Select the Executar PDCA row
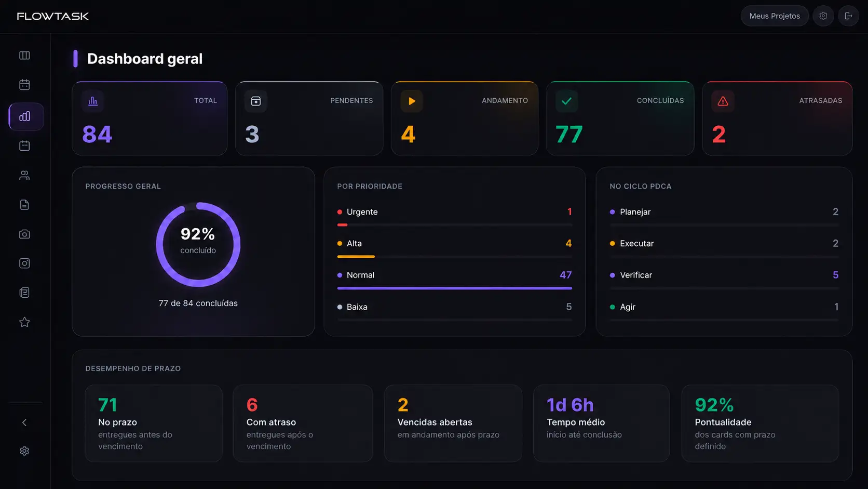This screenshot has width=868, height=489. tap(724, 243)
